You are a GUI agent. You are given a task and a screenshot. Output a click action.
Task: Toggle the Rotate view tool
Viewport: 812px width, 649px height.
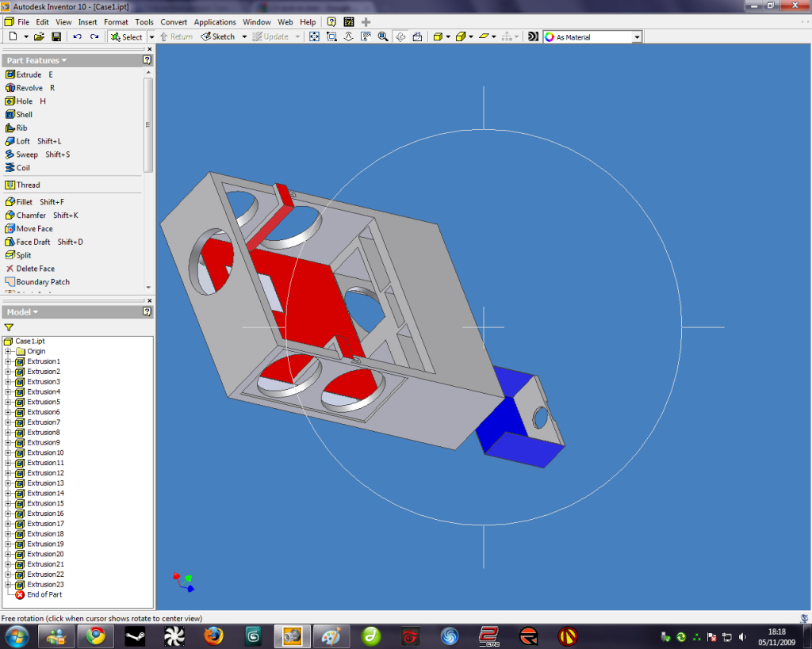click(x=400, y=36)
